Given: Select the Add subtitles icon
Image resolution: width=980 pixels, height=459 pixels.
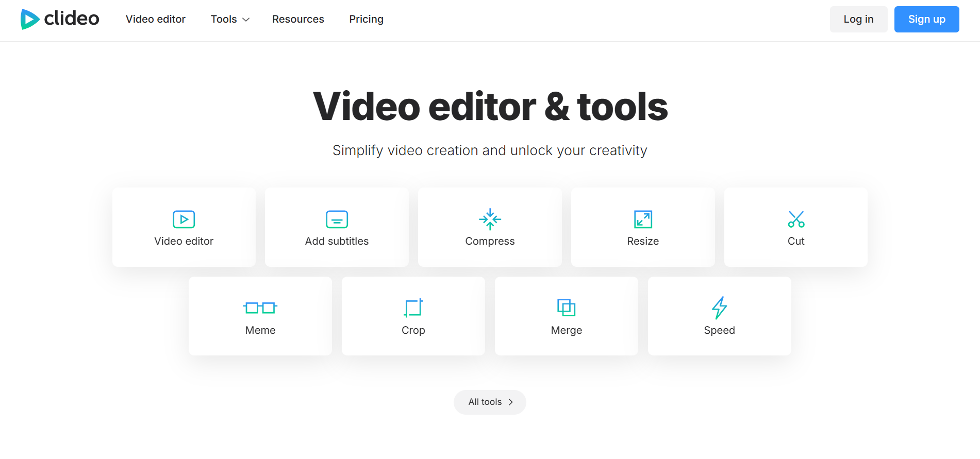Looking at the screenshot, I should [337, 219].
